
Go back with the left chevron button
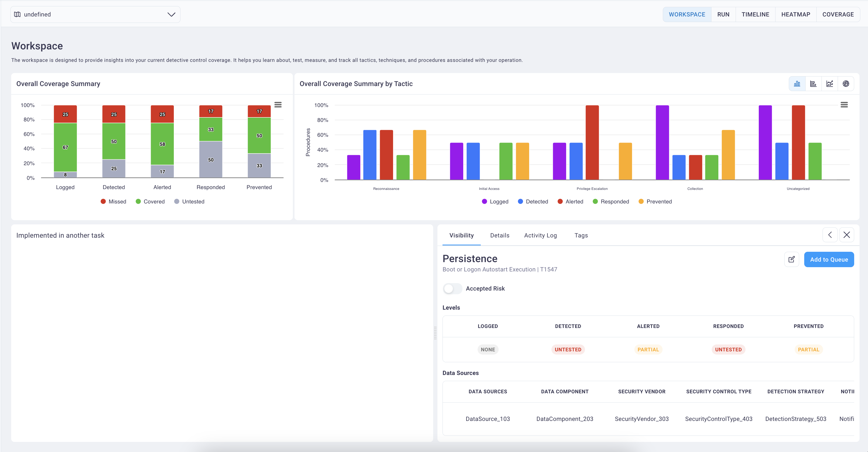830,235
